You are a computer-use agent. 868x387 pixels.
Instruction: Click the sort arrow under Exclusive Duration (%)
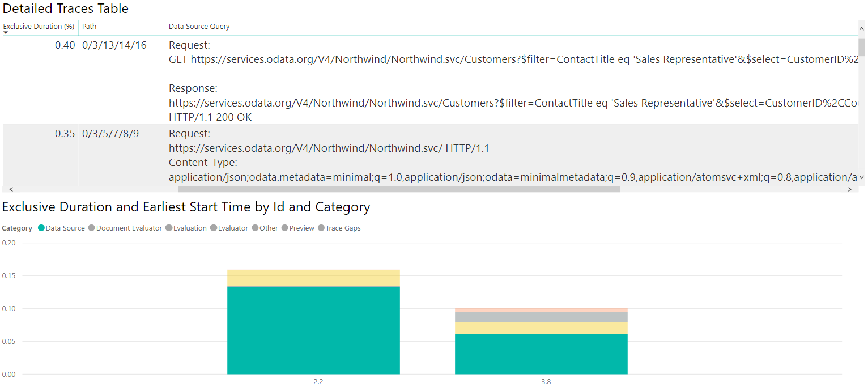pos(6,32)
